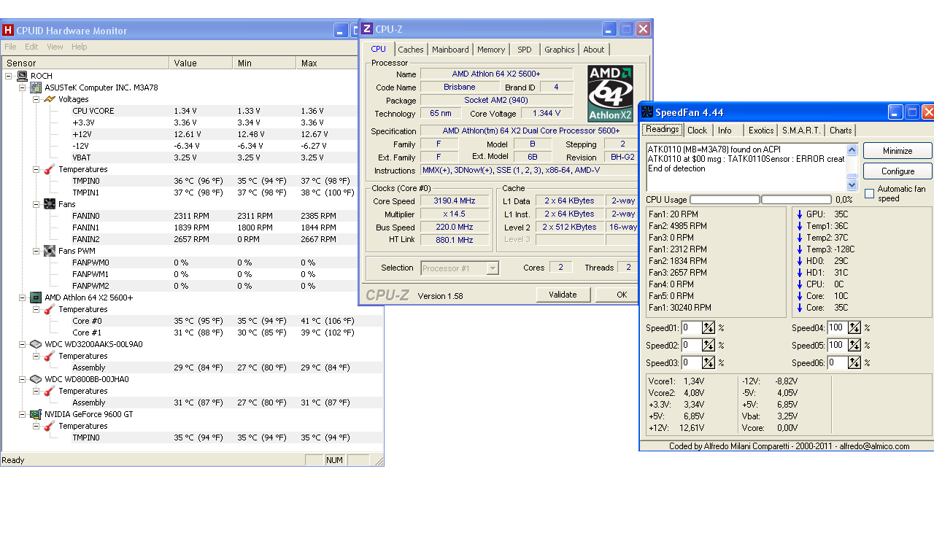Click the CPUID Hardware Monitor title bar icon
934x560 pixels.
pyautogui.click(x=8, y=31)
